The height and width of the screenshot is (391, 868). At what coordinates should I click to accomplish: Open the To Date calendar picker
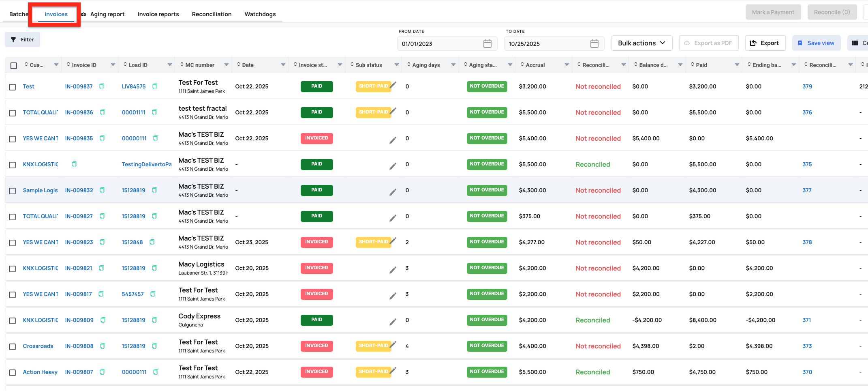pos(594,43)
